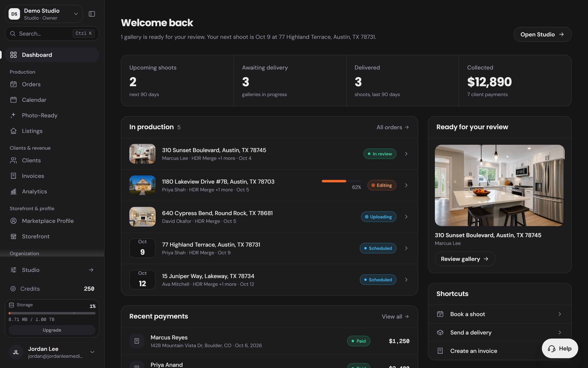Click the JL user avatar
This screenshot has height=368, width=588.
click(16, 352)
